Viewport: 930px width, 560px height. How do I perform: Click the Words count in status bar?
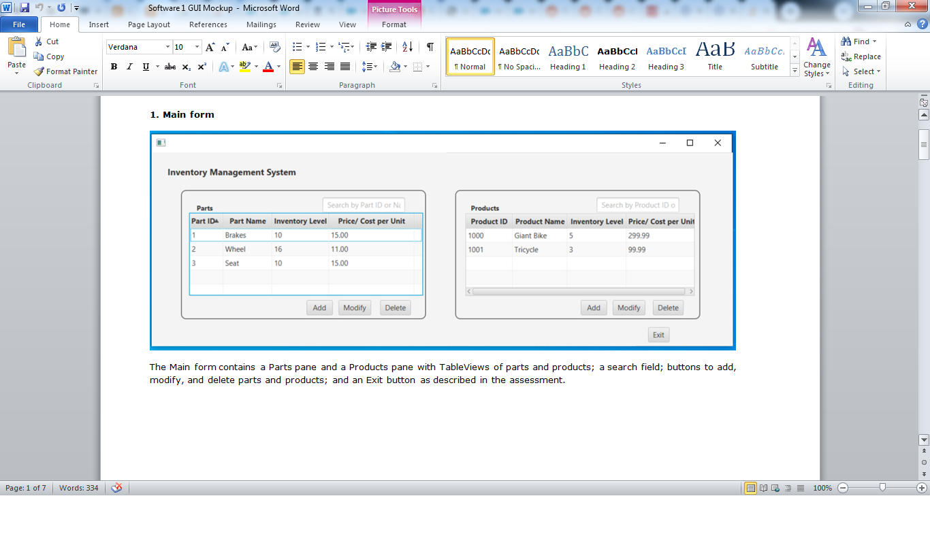coord(81,488)
